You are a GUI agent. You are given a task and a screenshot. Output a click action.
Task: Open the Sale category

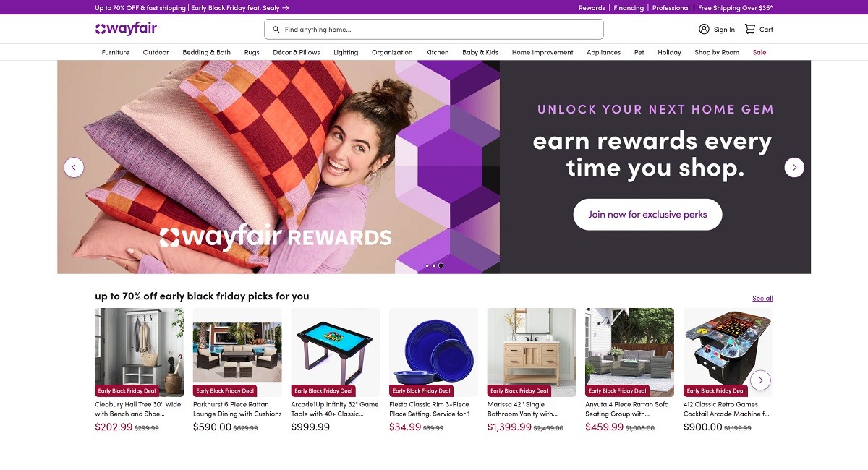[x=759, y=52]
